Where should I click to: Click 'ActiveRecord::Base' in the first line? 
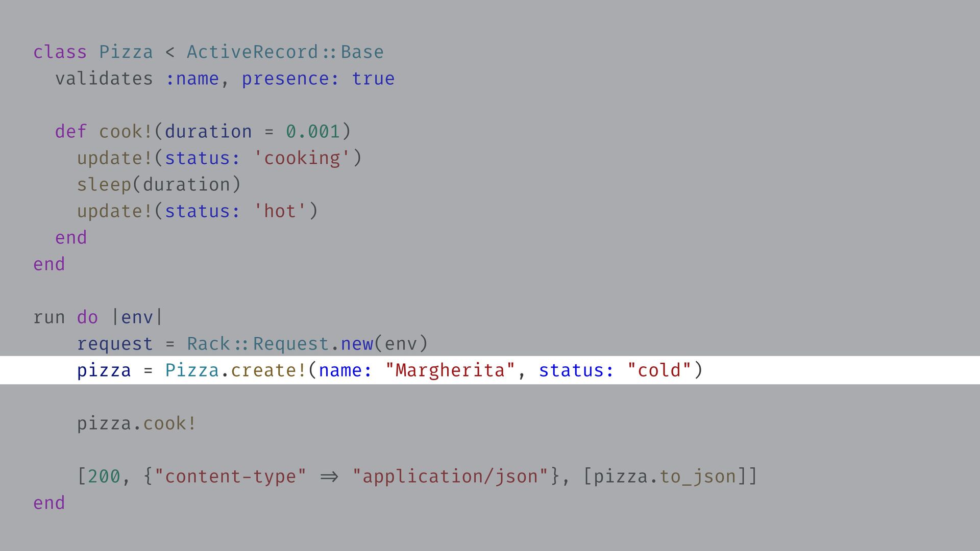(x=285, y=52)
